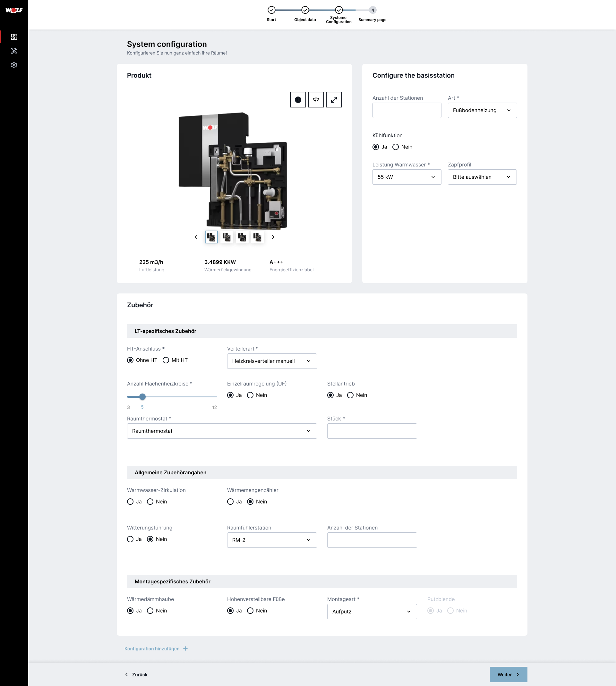Open the tools icon in sidebar
The image size is (616, 686).
[x=14, y=51]
